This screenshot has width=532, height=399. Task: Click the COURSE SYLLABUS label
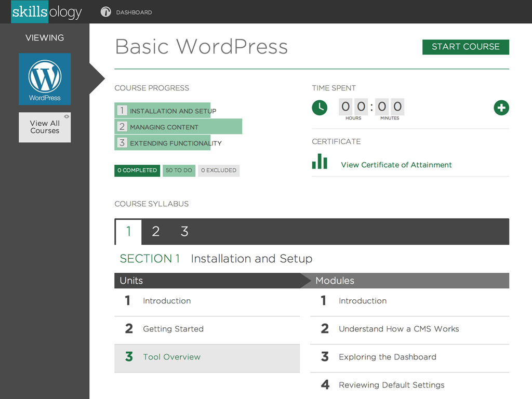point(151,204)
